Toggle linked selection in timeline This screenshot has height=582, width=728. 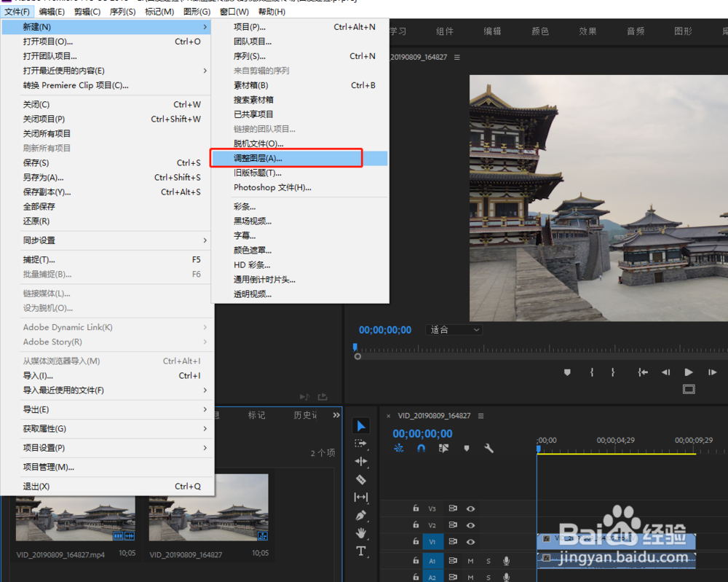(443, 448)
